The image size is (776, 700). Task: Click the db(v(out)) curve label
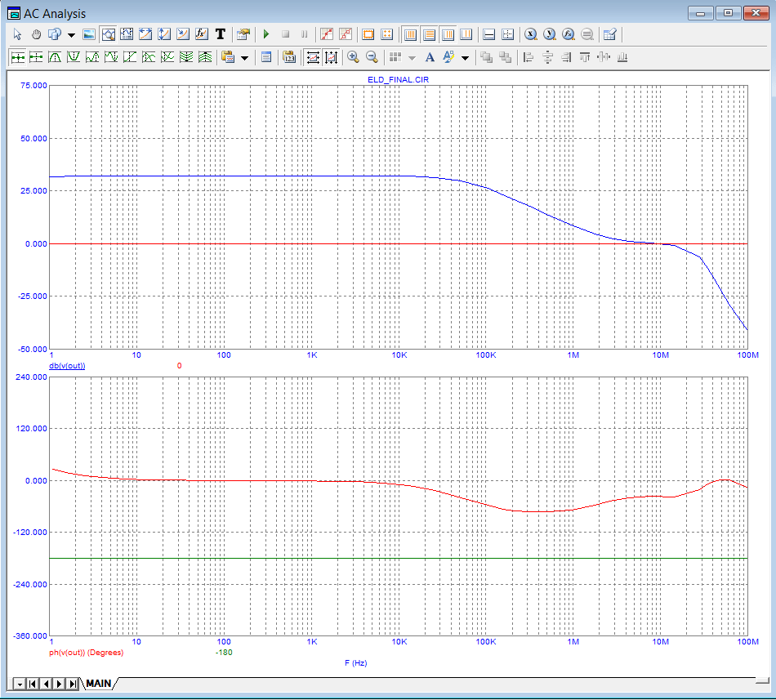67,366
